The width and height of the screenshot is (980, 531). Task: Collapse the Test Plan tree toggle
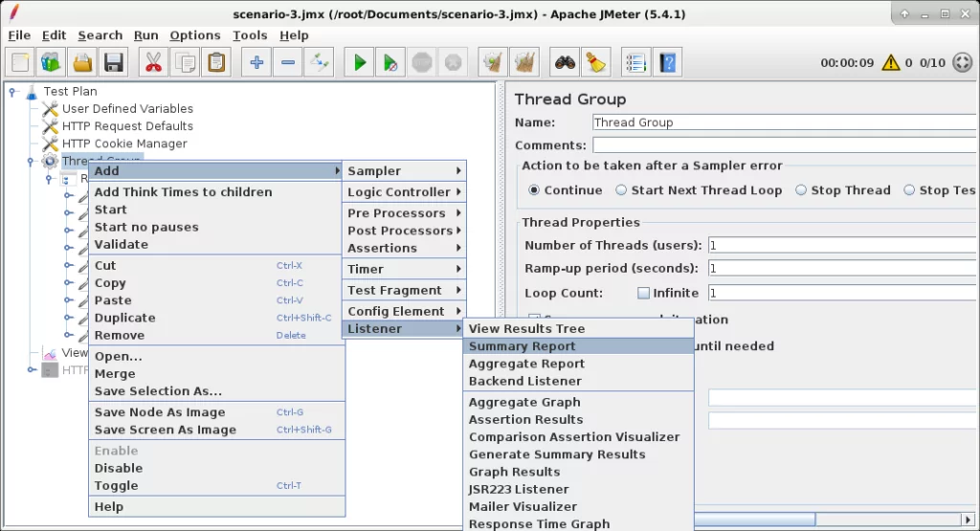tap(11, 92)
